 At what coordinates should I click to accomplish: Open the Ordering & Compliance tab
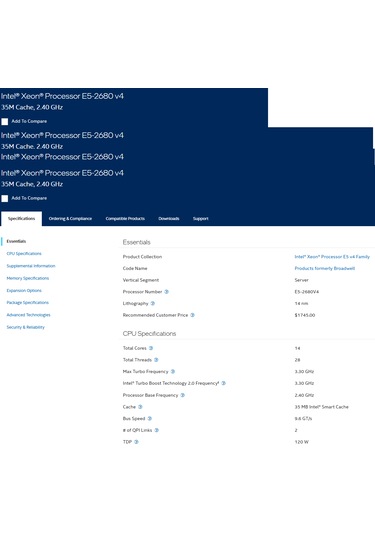[x=70, y=218]
